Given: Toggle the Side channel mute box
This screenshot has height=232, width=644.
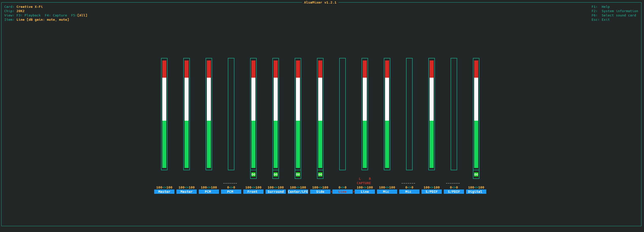Looking at the screenshot, I should (x=320, y=174).
